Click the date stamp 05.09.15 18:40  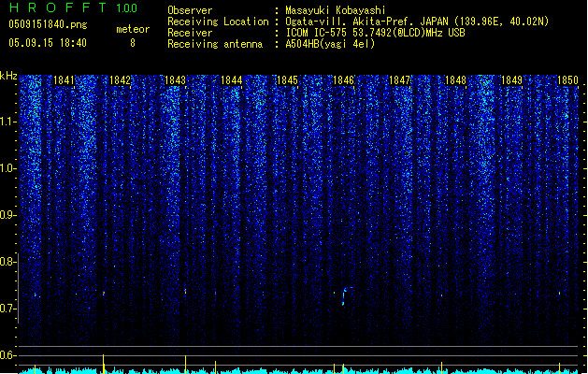pyautogui.click(x=48, y=43)
